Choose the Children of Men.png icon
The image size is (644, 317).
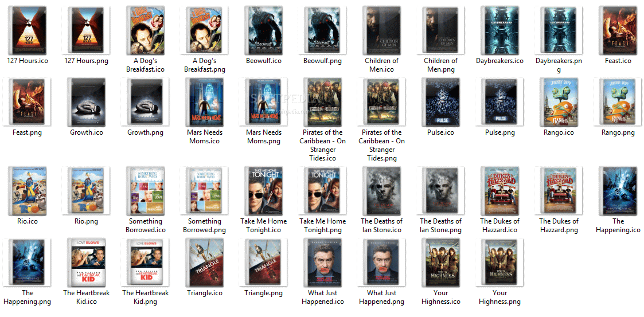tap(440, 30)
